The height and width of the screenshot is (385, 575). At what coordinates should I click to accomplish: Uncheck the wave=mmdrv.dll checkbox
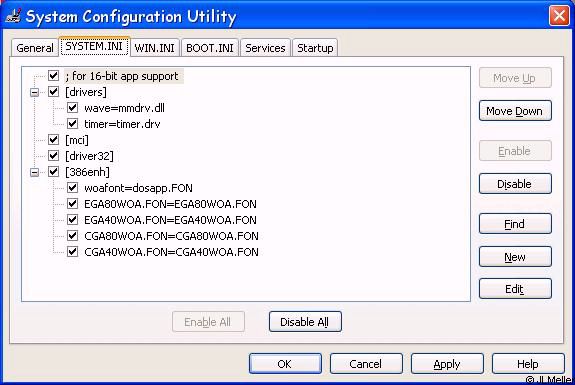point(73,108)
